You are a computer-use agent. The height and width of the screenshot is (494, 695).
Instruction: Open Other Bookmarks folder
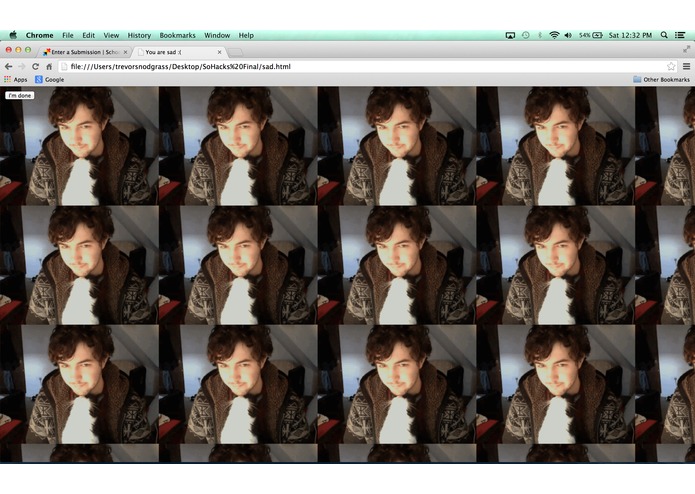[x=661, y=80]
